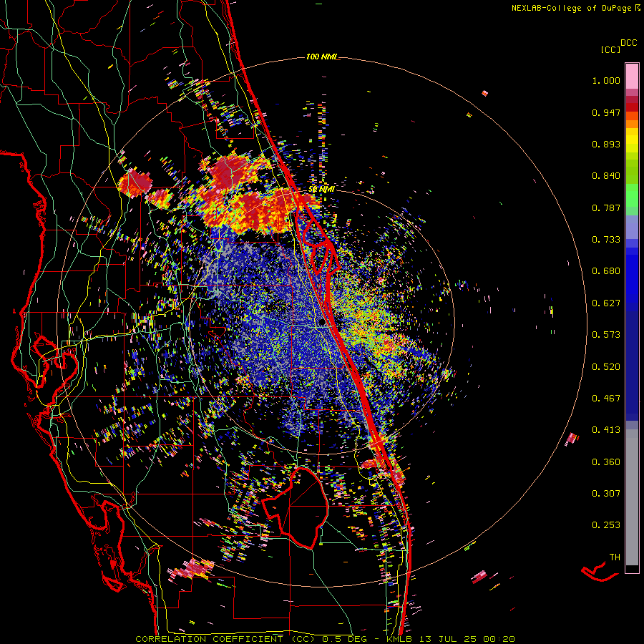Select the 0.840 scale value
644x644 pixels.
(x=606, y=176)
